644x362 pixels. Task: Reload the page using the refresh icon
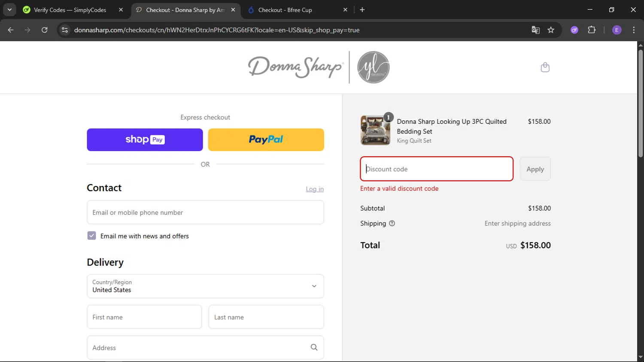[44, 30]
